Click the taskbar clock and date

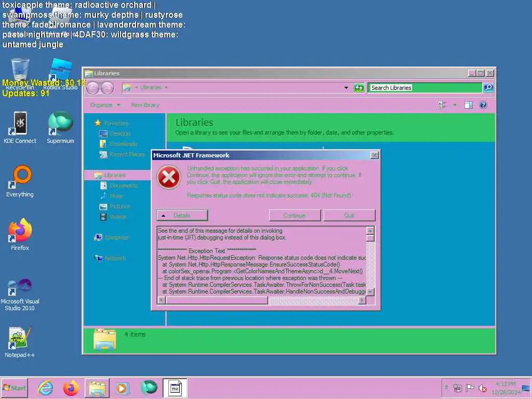point(506,388)
